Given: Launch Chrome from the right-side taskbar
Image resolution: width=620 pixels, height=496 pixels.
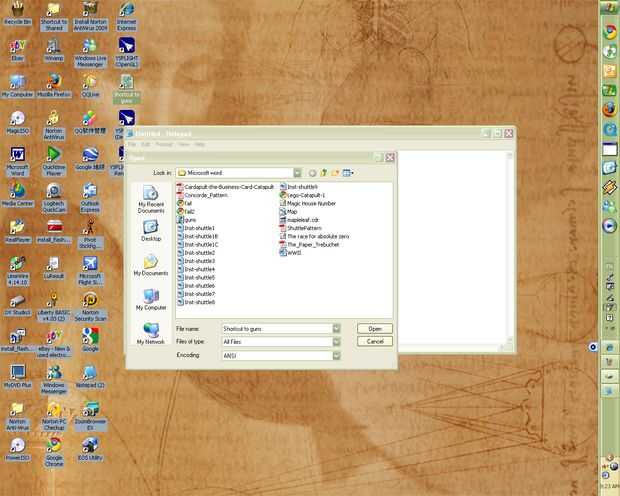Looking at the screenshot, I should coord(609,32).
